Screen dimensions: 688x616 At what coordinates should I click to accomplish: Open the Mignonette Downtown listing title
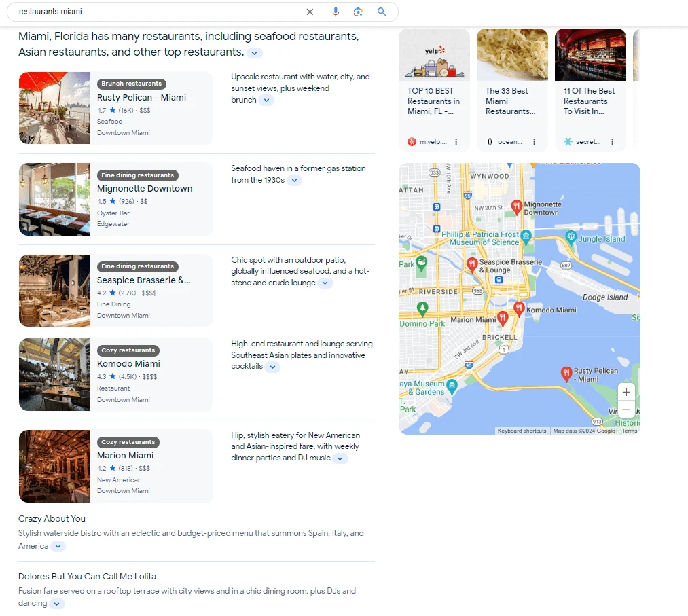[x=145, y=189]
